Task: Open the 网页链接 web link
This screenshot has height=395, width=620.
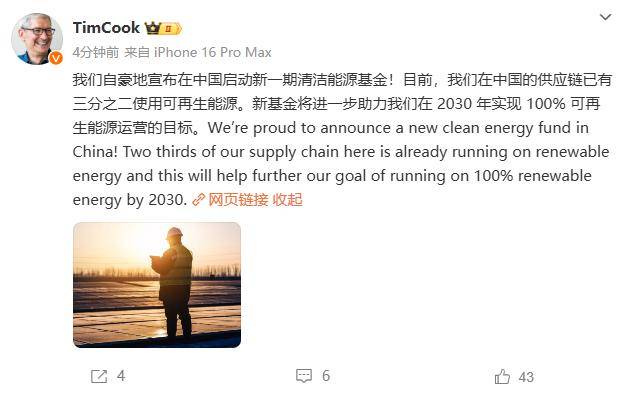Action: tap(238, 200)
